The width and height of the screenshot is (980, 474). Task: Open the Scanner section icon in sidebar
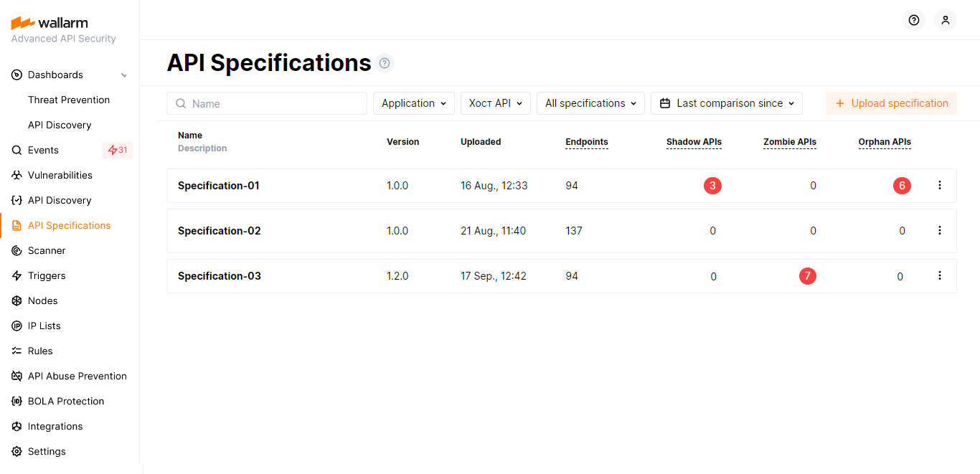pos(16,250)
